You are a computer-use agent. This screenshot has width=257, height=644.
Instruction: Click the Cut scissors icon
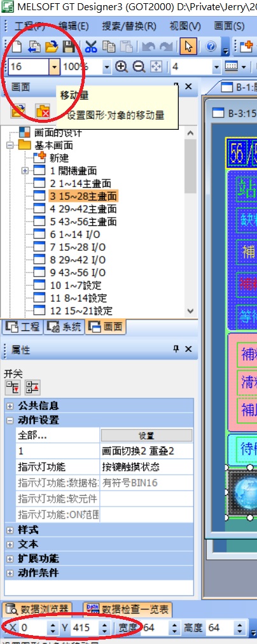click(x=91, y=46)
